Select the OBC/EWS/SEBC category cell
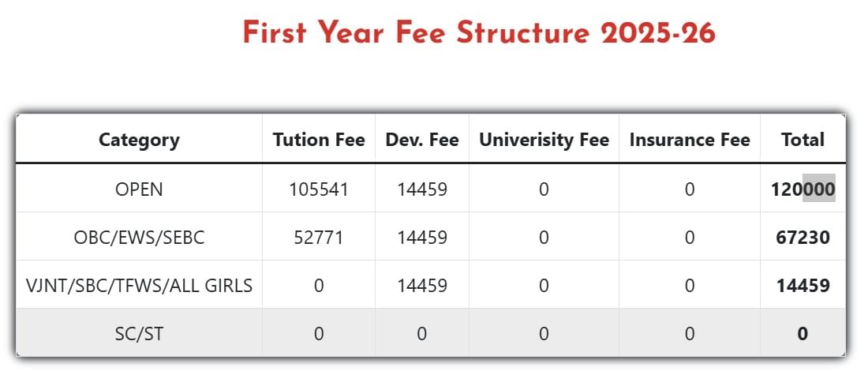This screenshot has width=868, height=371. (x=139, y=237)
